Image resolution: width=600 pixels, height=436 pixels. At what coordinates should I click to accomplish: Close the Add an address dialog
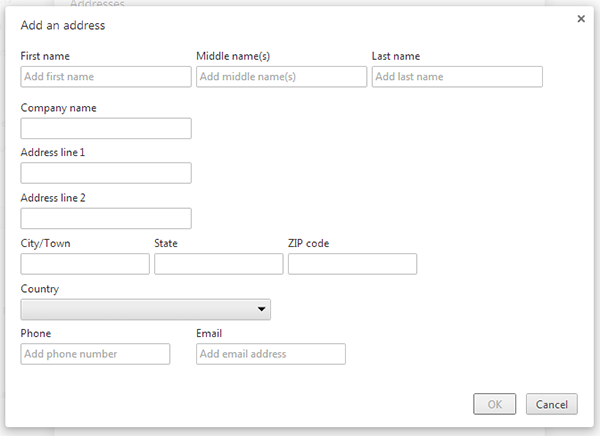[581, 19]
